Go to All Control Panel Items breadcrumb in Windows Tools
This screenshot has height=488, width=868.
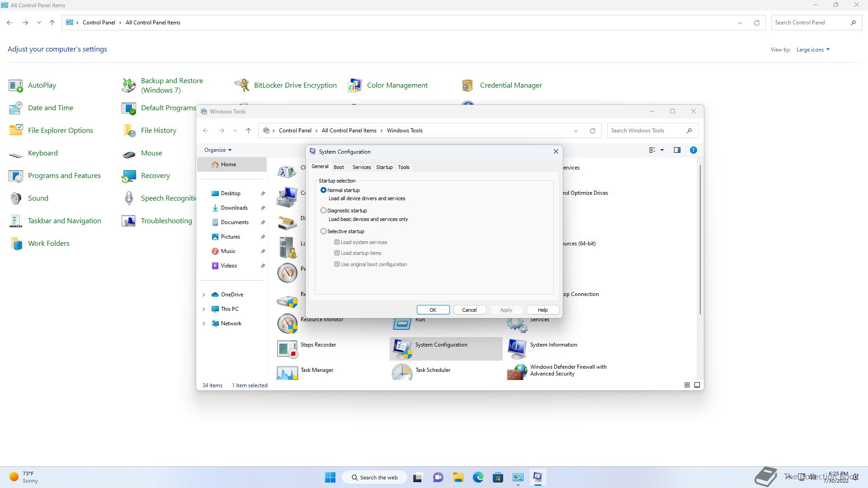(349, 131)
